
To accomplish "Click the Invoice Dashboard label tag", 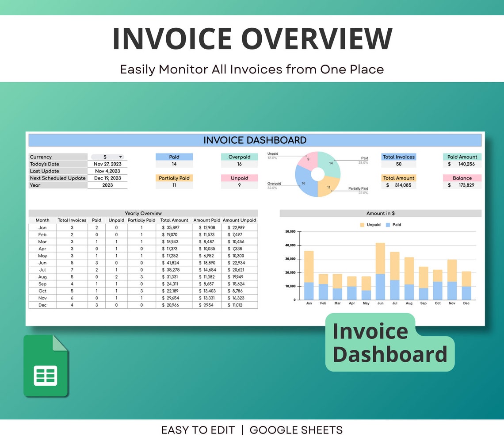I will (389, 342).
